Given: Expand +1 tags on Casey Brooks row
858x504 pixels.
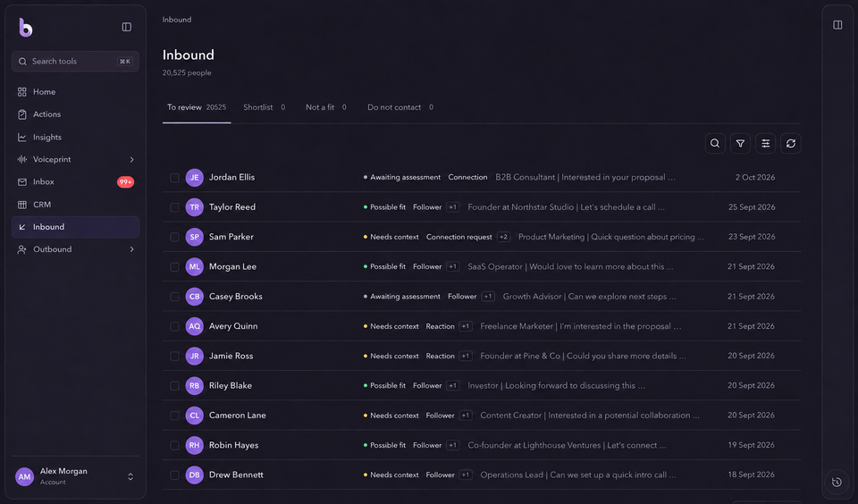Looking at the screenshot, I should point(488,297).
